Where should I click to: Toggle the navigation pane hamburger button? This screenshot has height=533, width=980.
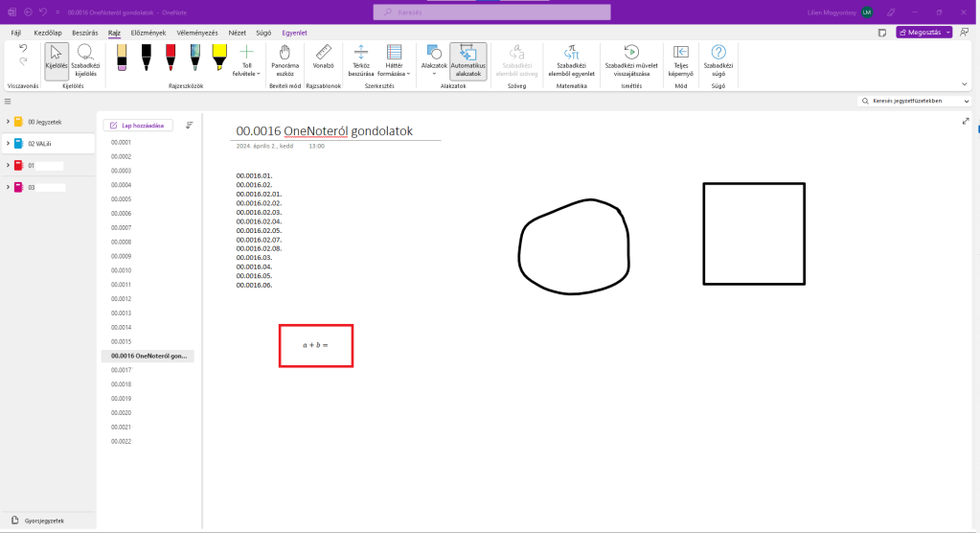[x=8, y=101]
